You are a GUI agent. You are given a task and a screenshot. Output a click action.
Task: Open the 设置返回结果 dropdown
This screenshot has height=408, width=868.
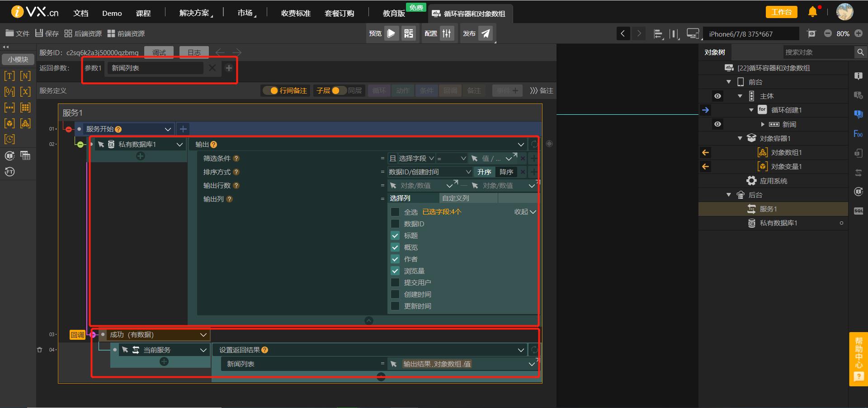(521, 350)
